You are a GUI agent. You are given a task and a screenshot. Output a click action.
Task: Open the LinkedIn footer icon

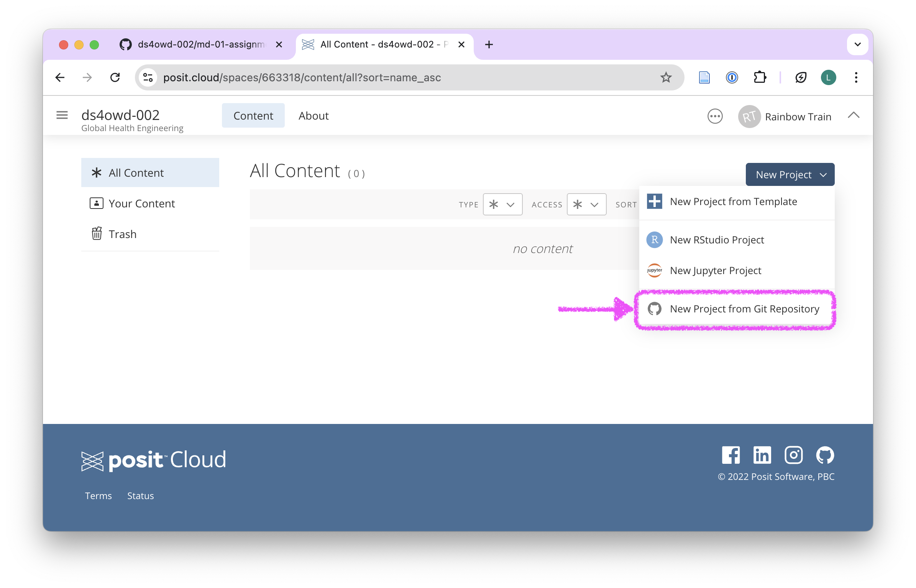[x=762, y=455]
